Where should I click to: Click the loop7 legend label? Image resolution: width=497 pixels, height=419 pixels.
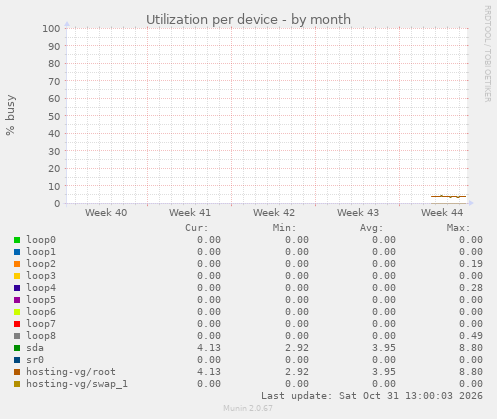(x=41, y=324)
